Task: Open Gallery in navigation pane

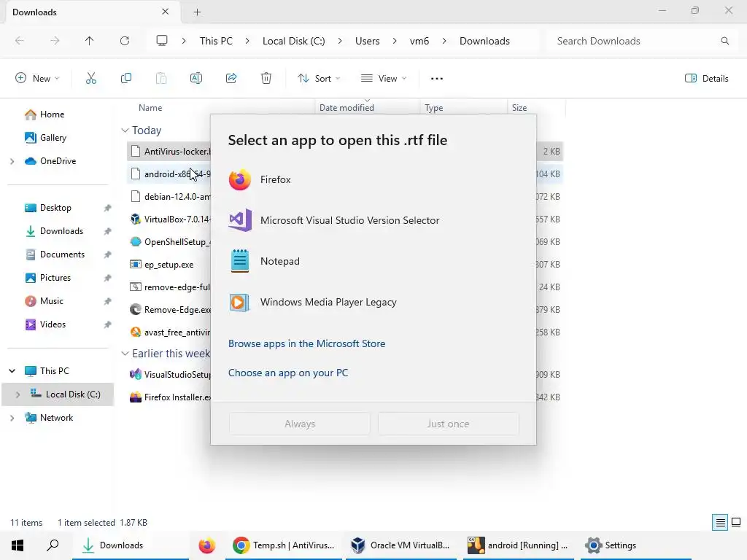Action: tap(53, 138)
